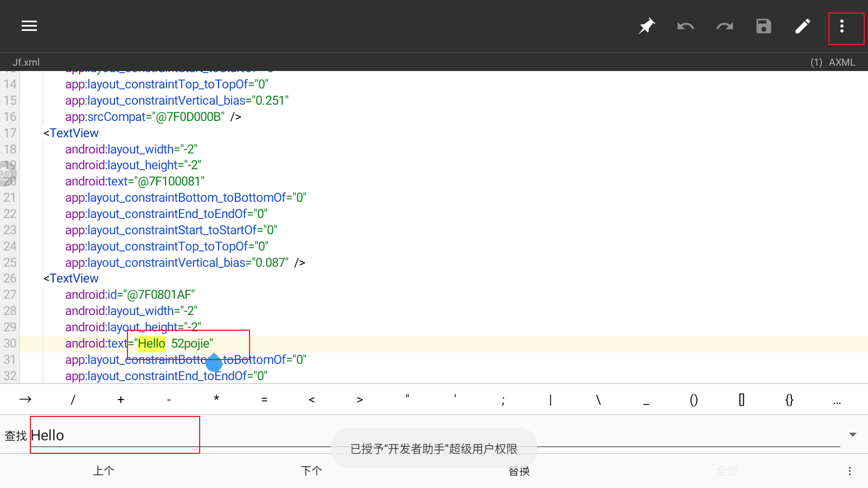Click the 52pojie text on line 30
The height and width of the screenshot is (488, 868).
coord(190,344)
